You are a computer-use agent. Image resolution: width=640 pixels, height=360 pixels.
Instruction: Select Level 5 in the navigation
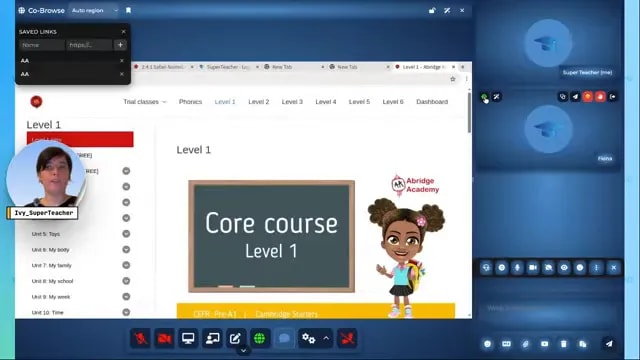359,102
